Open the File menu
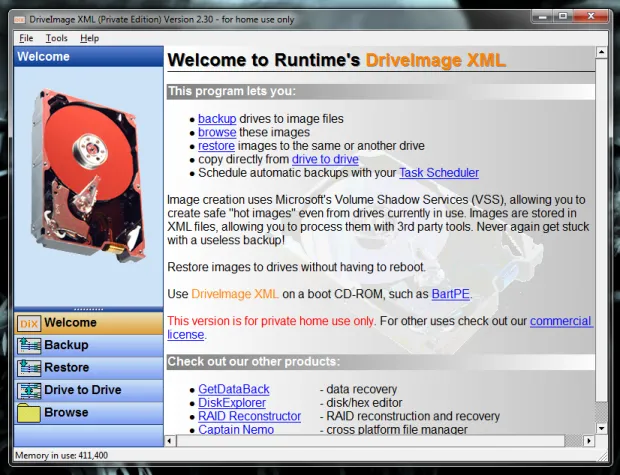This screenshot has width=620, height=475. tap(26, 38)
